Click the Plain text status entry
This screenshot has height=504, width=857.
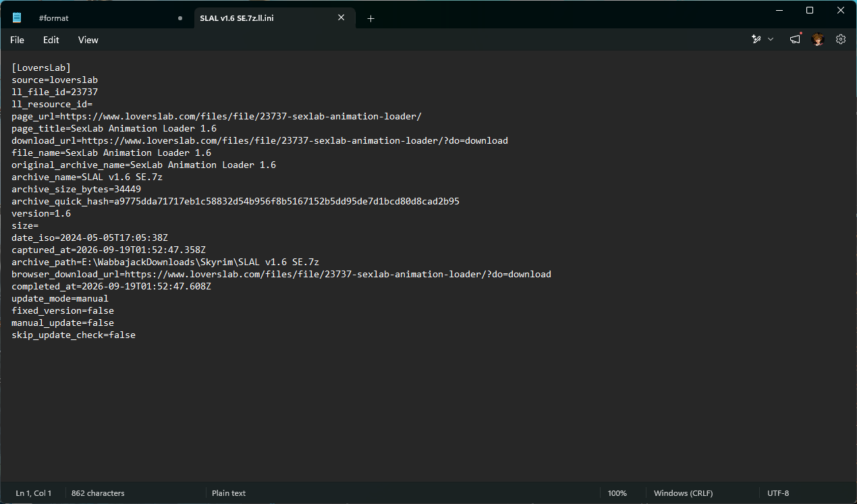(x=229, y=493)
